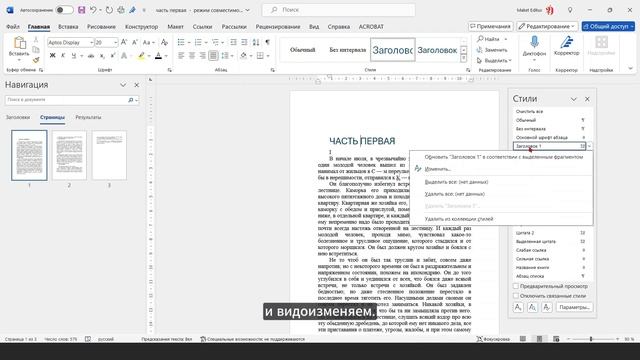Align text to the right

click(202, 56)
